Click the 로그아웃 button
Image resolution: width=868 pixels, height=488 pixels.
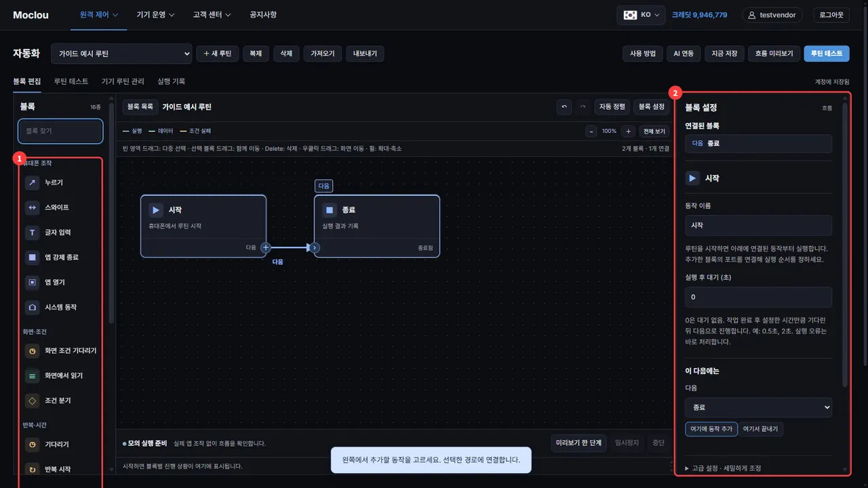coord(831,15)
